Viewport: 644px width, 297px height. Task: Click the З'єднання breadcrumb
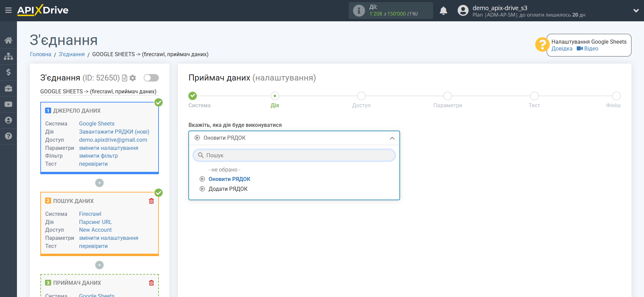(71, 54)
